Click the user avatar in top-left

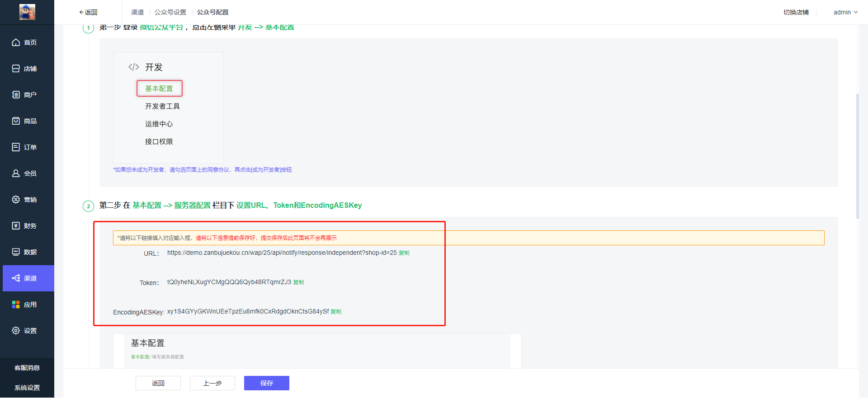pos(27,12)
